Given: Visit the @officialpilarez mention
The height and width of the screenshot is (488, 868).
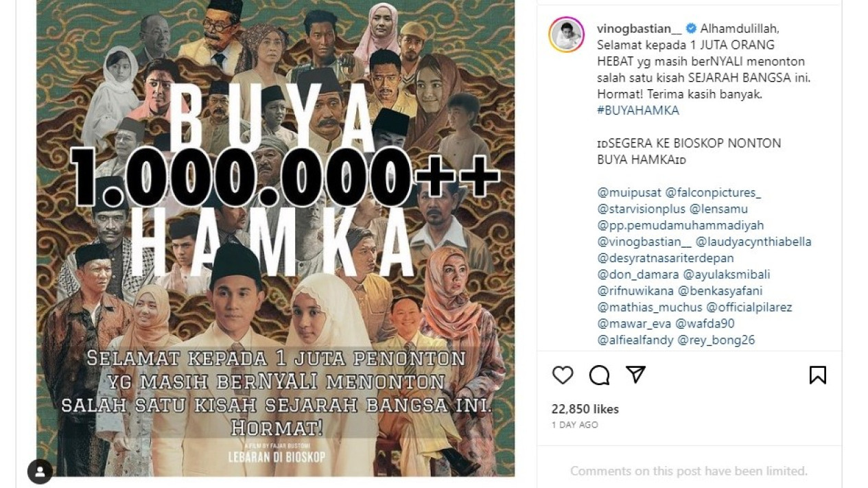Looking at the screenshot, I should [749, 307].
